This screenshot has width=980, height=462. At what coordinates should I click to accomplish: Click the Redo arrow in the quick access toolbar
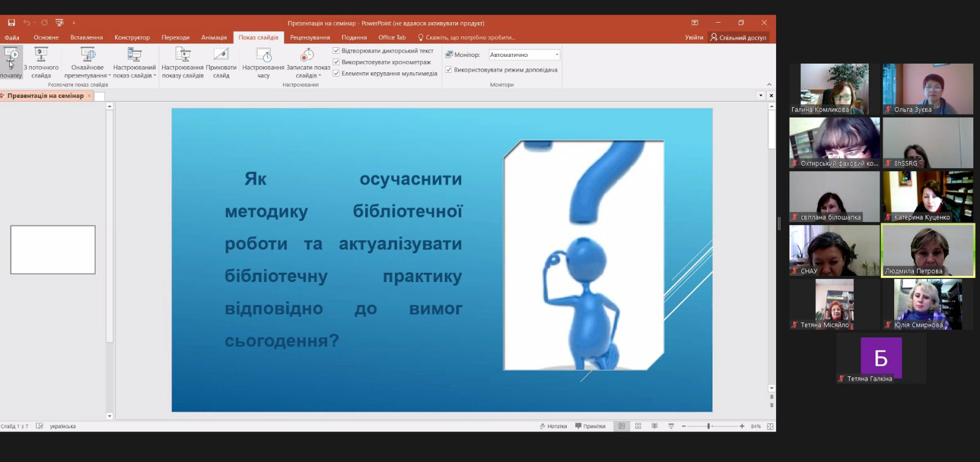44,23
